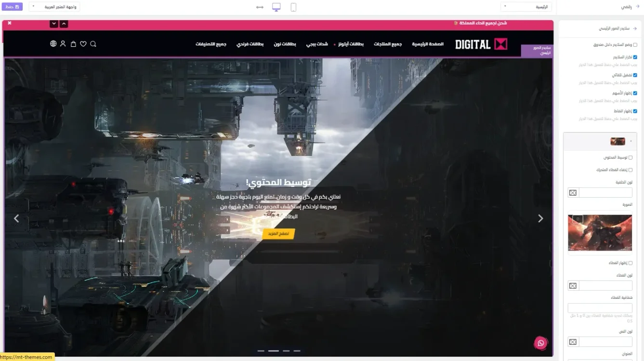
Task: Click the user account icon in the header
Action: pyautogui.click(x=63, y=43)
